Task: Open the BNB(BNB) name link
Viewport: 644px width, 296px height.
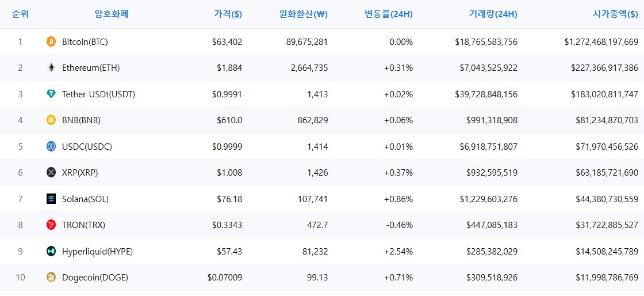Action: (x=81, y=120)
